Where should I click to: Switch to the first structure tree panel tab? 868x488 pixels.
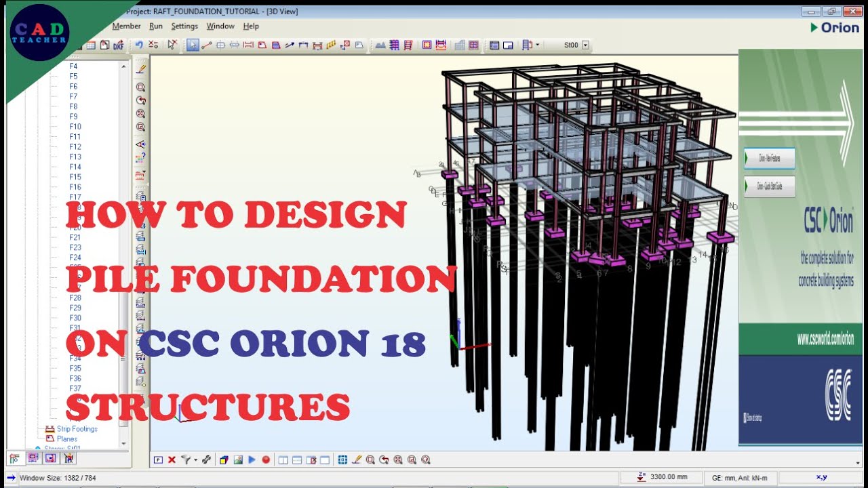[x=14, y=458]
